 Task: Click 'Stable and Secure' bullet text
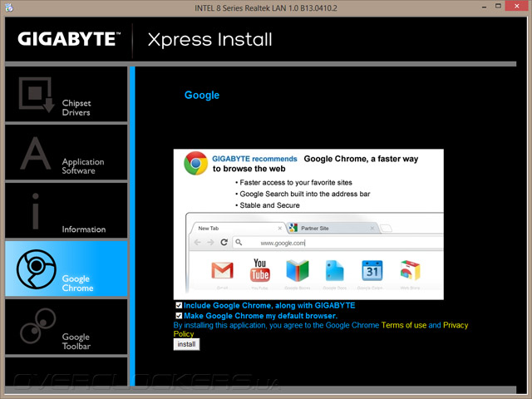coord(269,205)
